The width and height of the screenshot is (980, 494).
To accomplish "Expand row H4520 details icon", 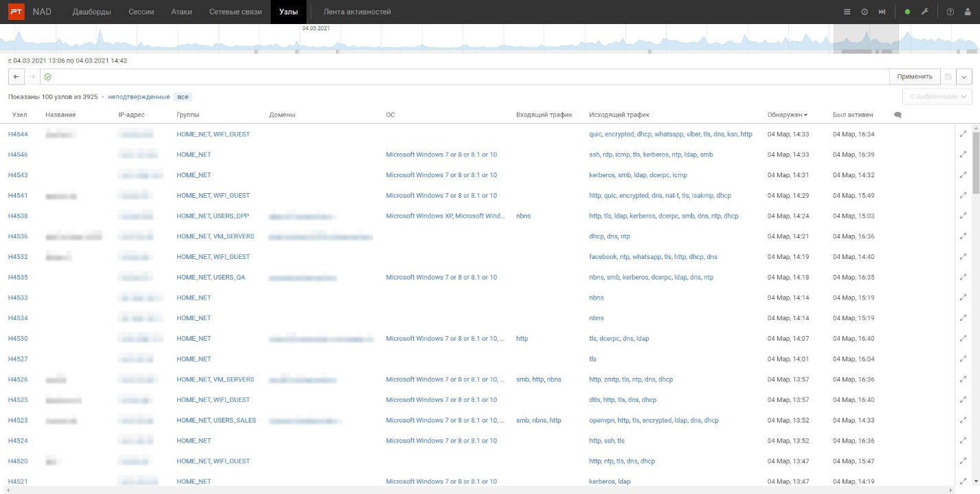I will pos(963,461).
